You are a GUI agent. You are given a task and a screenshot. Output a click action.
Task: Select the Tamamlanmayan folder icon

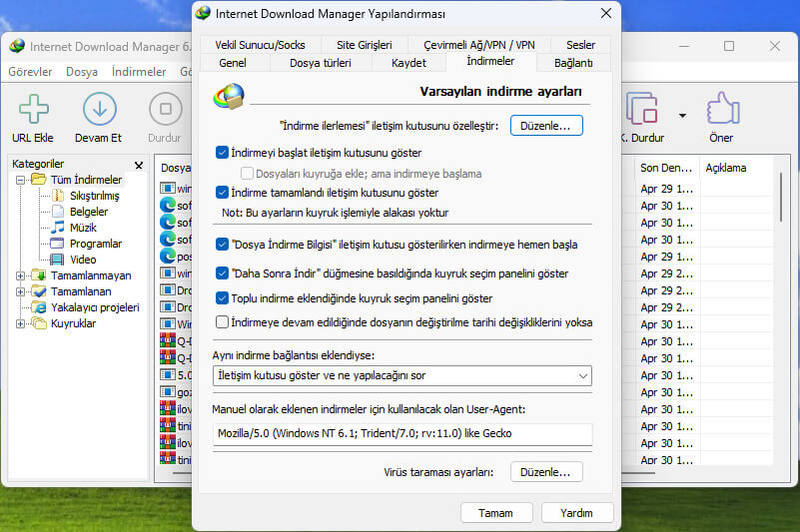click(x=38, y=275)
